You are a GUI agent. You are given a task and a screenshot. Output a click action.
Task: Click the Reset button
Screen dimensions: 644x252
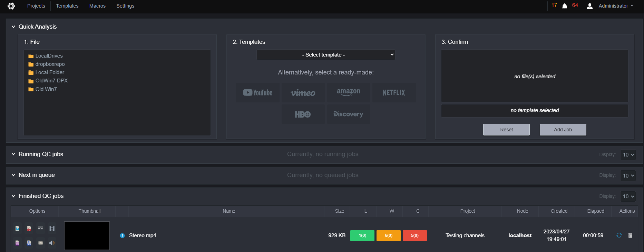point(506,130)
